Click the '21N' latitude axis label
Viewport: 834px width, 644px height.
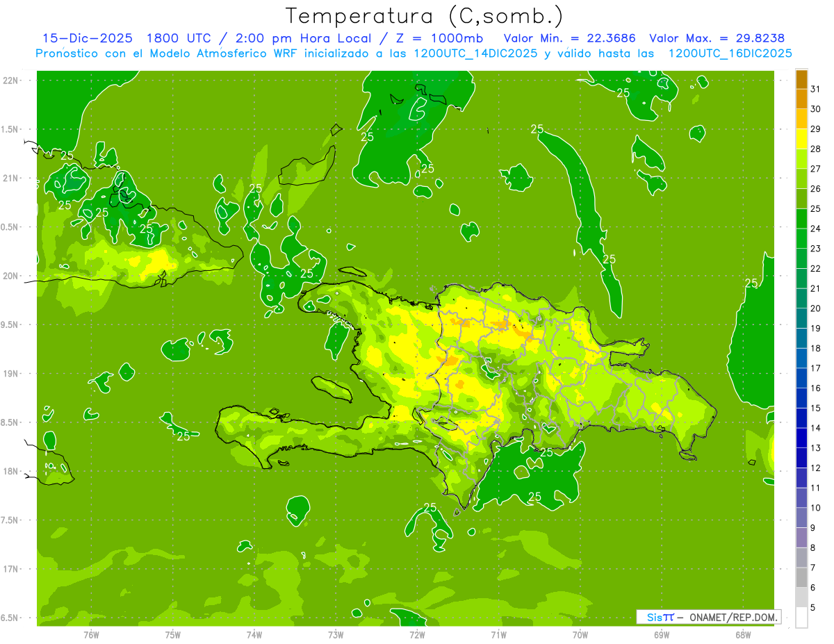pos(12,179)
